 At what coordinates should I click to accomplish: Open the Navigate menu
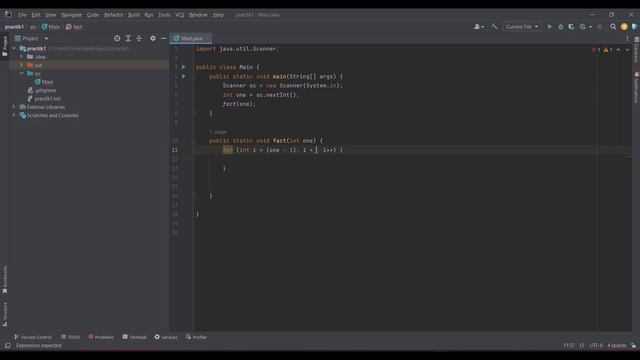click(x=71, y=15)
